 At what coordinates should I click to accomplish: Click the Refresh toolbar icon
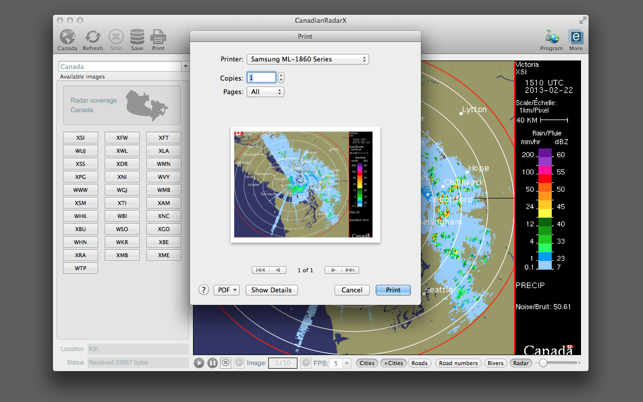tap(93, 40)
